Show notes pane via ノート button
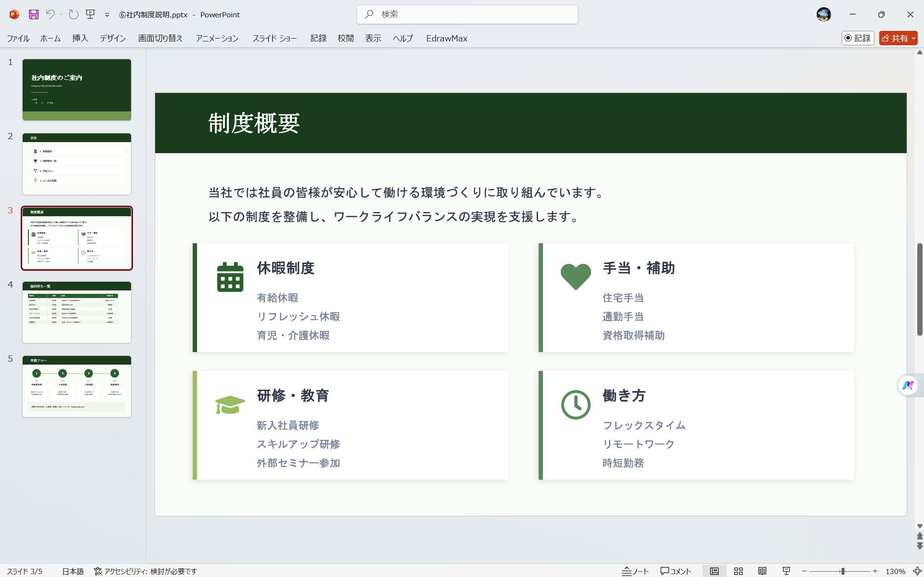 point(635,571)
